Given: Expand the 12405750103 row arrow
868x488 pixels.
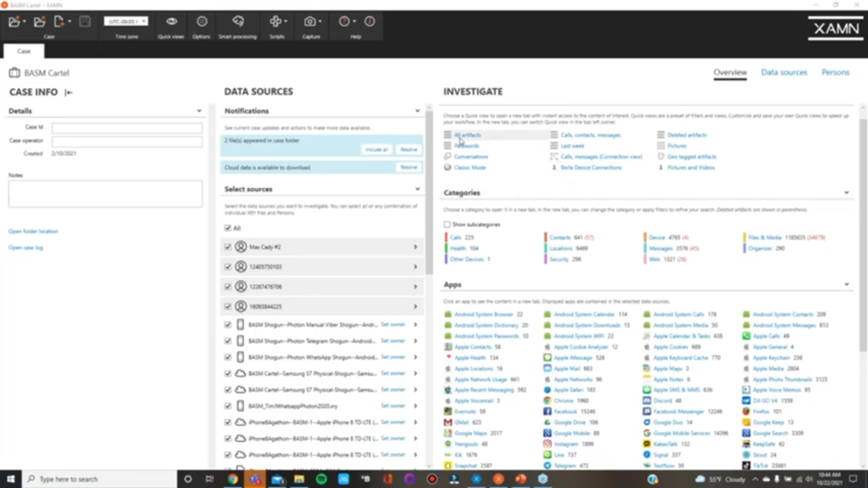Looking at the screenshot, I should tap(415, 267).
